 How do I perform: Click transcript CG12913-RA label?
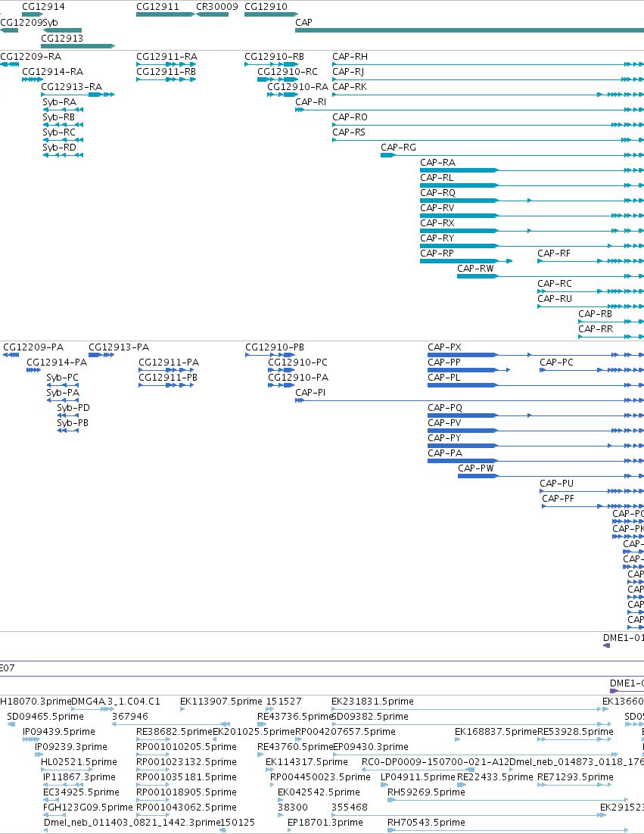71,87
